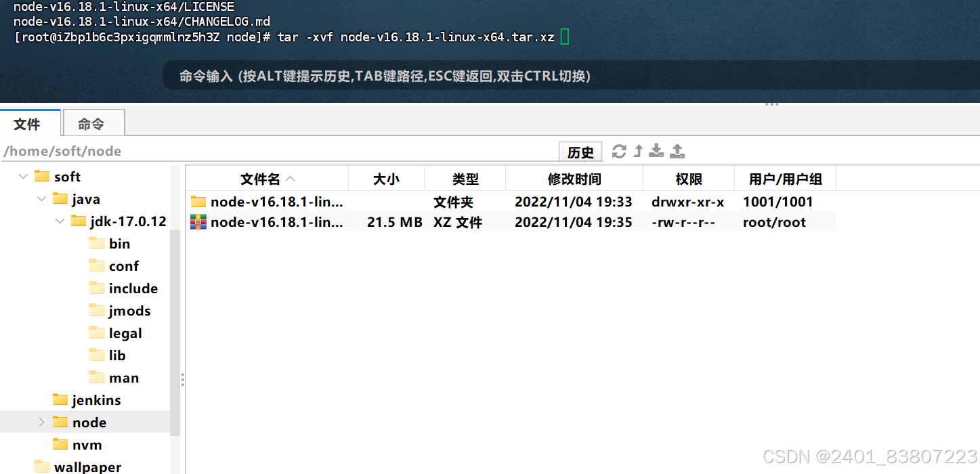Click the upload file icon
This screenshot has width=980, height=474.
point(677,150)
